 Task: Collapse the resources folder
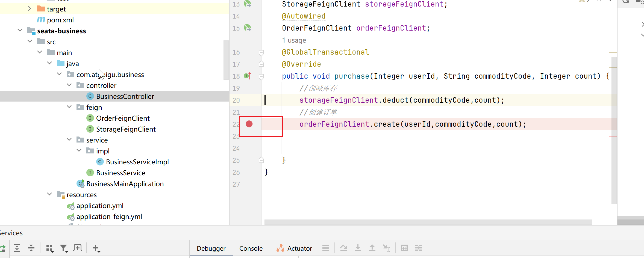click(49, 194)
